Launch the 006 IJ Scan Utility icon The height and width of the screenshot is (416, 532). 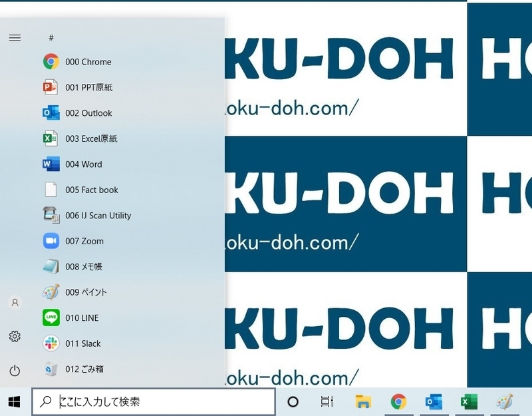(51, 215)
